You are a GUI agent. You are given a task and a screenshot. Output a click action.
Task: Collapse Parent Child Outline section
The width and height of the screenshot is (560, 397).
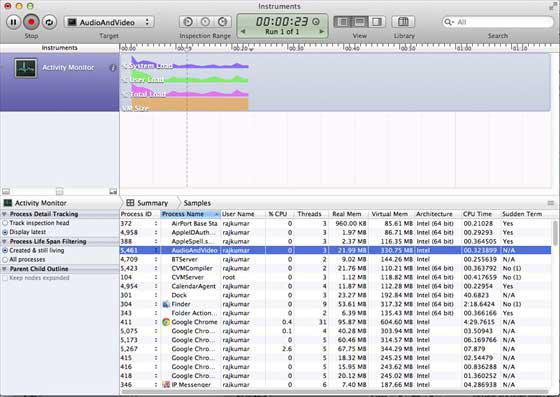(x=4, y=269)
